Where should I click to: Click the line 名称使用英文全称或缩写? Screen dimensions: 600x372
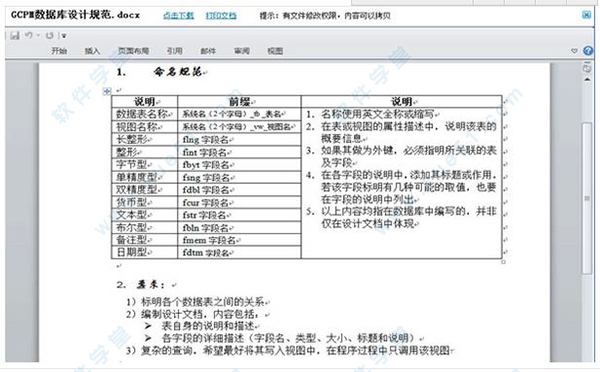(379, 114)
